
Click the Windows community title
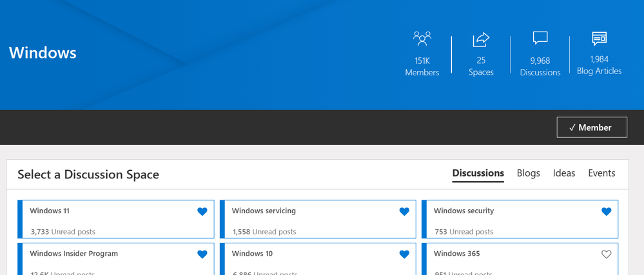pyautogui.click(x=43, y=53)
